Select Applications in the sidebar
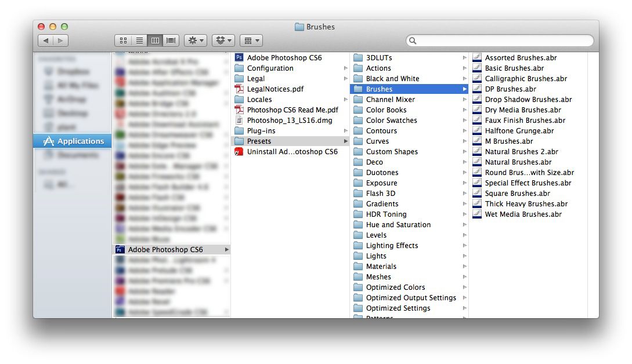Screen dimensions: 632x364 (72, 141)
